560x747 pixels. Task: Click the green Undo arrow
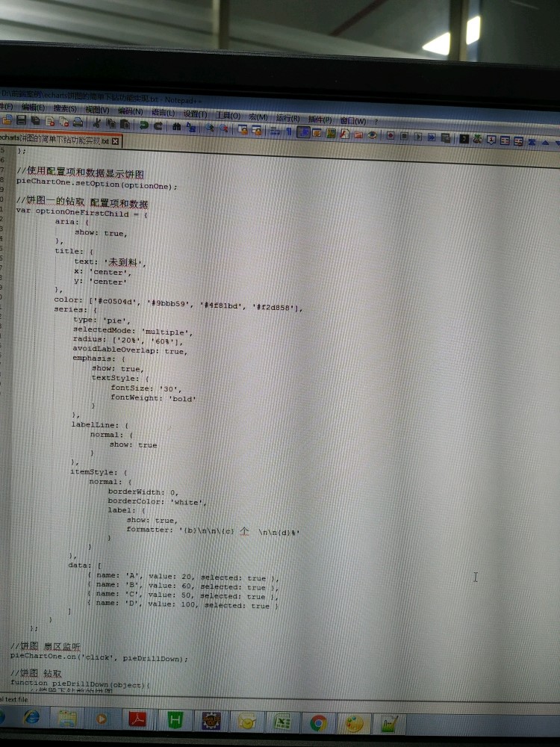tap(143, 125)
